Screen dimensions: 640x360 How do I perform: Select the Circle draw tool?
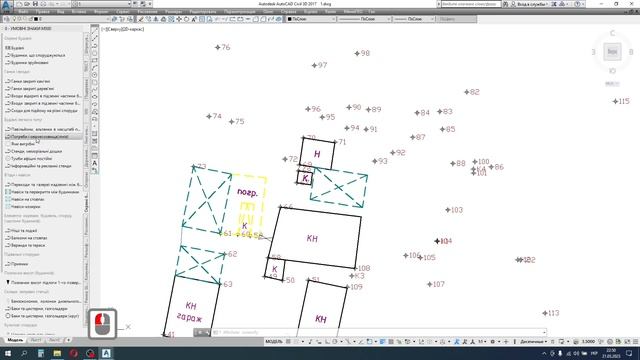95,75
